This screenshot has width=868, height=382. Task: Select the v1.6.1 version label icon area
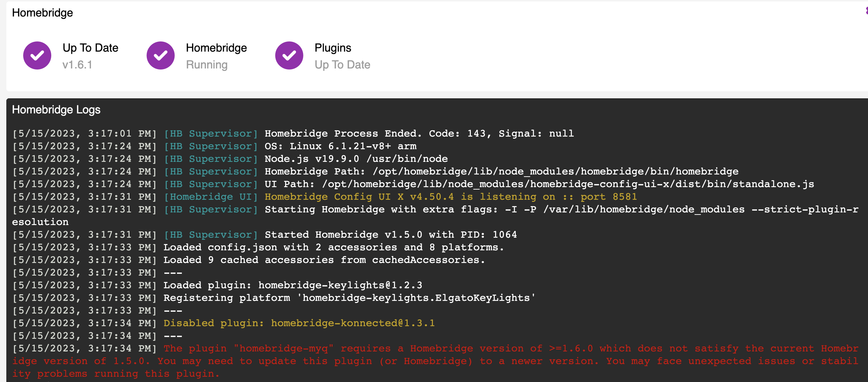pos(78,65)
